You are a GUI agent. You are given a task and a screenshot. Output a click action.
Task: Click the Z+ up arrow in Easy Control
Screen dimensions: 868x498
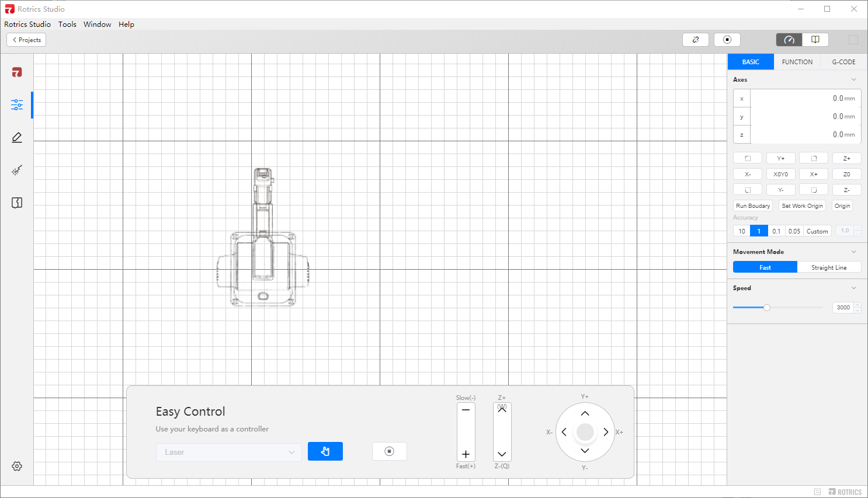[502, 409]
